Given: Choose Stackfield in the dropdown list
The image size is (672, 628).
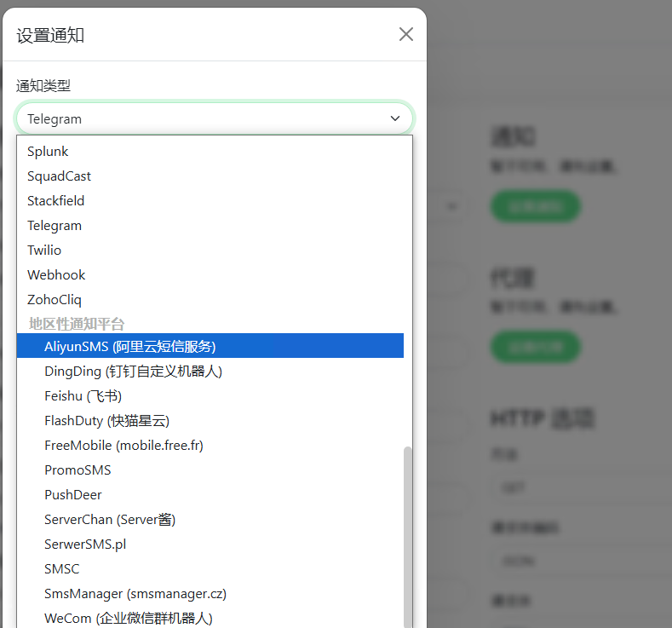Looking at the screenshot, I should pyautogui.click(x=210, y=200).
